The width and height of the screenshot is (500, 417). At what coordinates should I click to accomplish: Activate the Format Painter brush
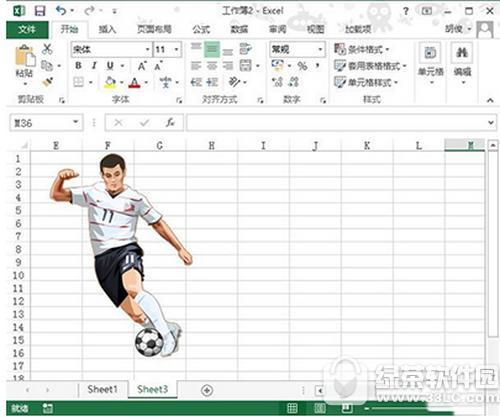pos(47,82)
